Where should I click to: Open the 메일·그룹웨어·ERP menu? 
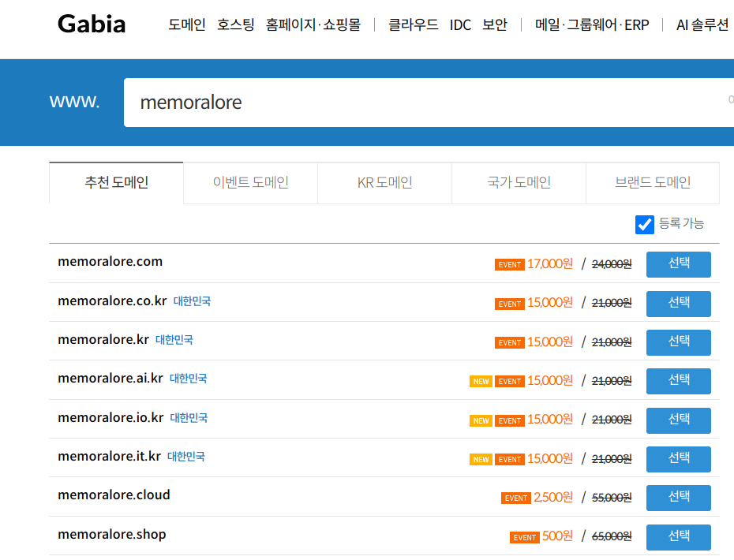tap(592, 25)
